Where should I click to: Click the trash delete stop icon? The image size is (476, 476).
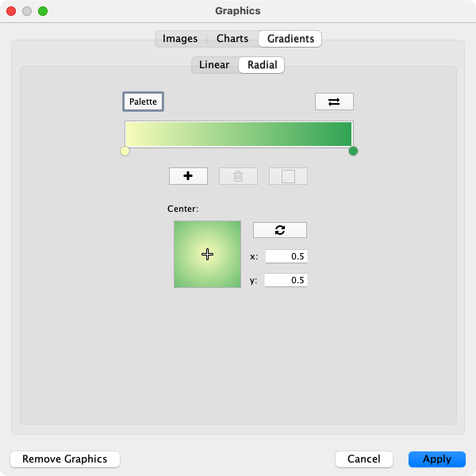tap(238, 176)
